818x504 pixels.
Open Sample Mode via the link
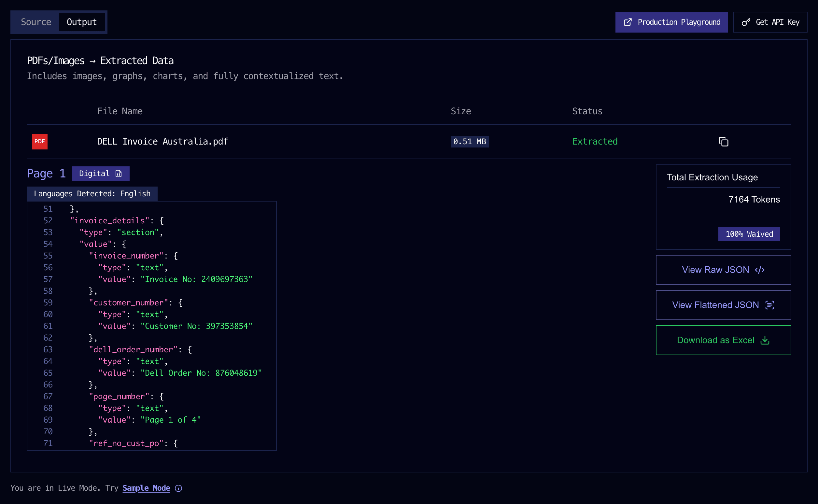[x=146, y=488]
